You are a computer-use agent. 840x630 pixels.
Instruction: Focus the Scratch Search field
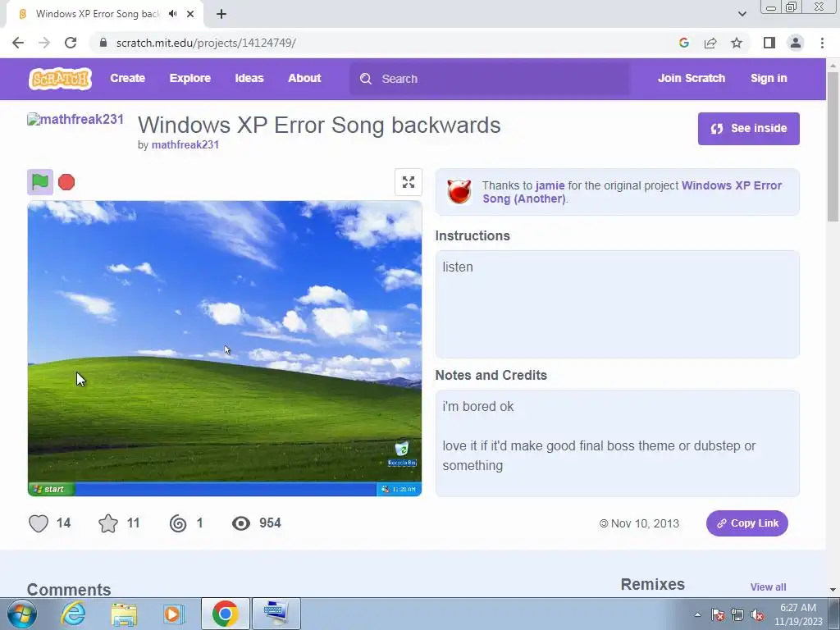click(x=491, y=79)
